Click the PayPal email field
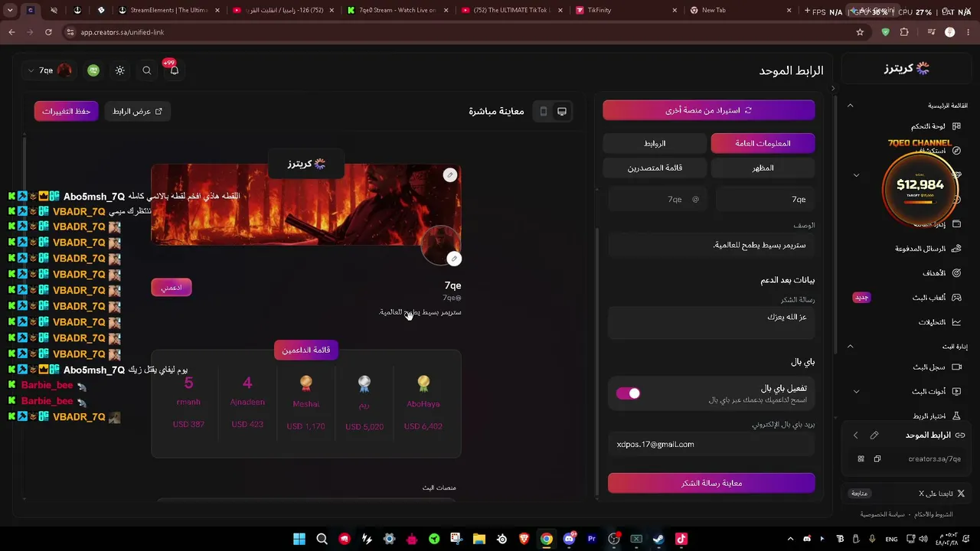This screenshot has height=551, width=980. [712, 445]
